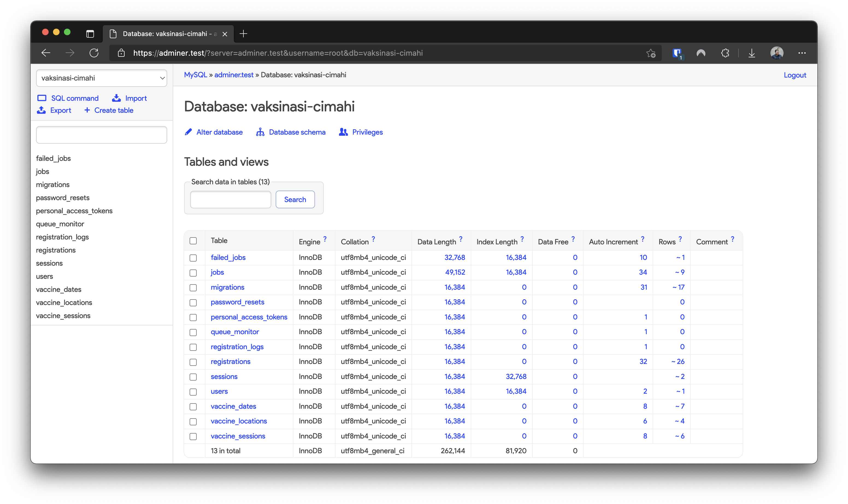The width and height of the screenshot is (848, 504).
Task: Click the help icon next to Engine column
Action: (x=325, y=238)
